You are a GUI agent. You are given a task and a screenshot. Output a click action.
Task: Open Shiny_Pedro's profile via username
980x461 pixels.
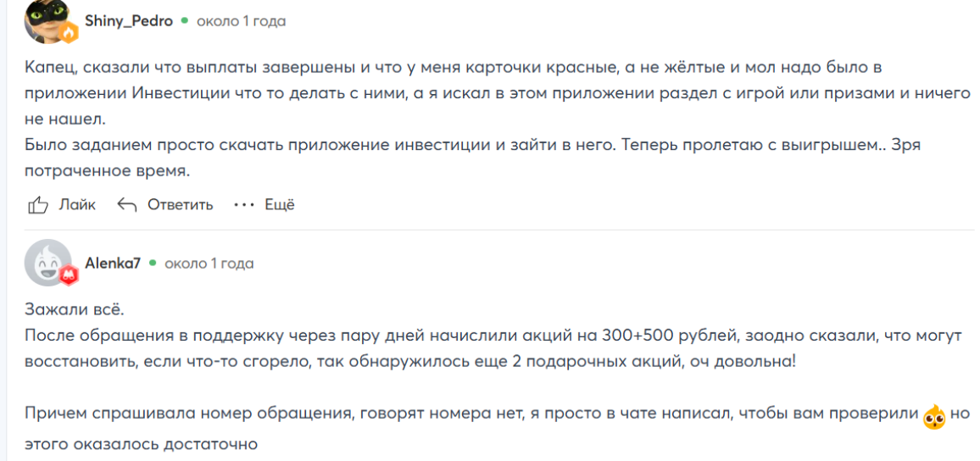[x=129, y=21]
